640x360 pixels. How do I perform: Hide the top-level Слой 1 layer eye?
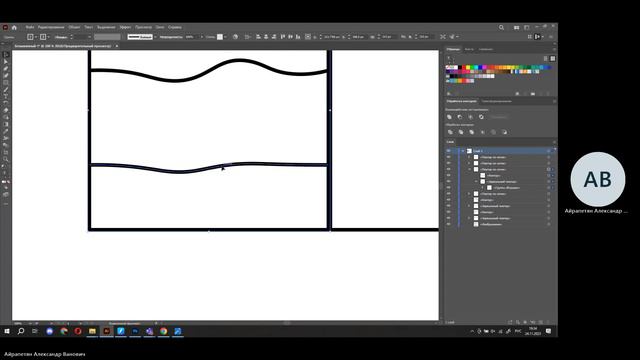[x=448, y=151]
